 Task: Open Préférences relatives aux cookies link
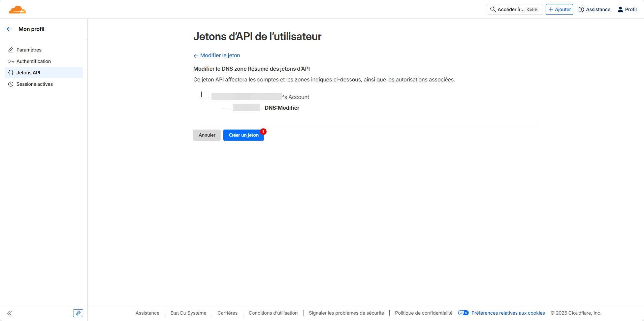(508, 313)
